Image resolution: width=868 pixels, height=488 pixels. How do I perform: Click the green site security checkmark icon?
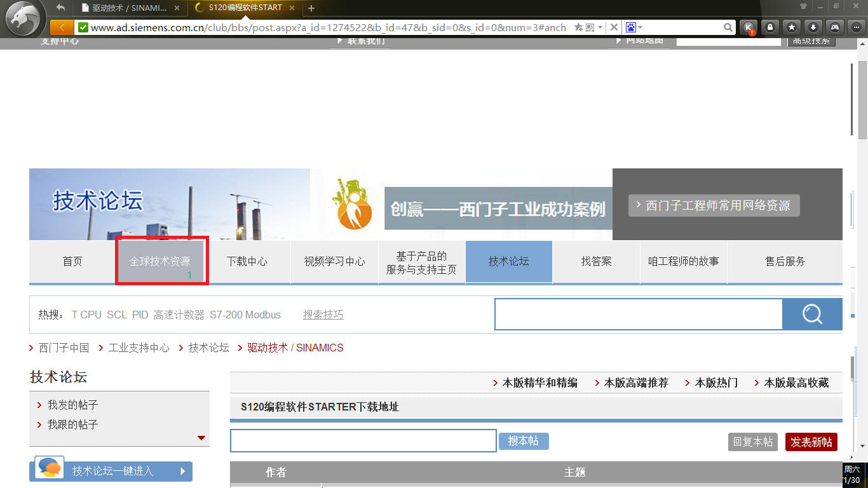click(x=83, y=27)
